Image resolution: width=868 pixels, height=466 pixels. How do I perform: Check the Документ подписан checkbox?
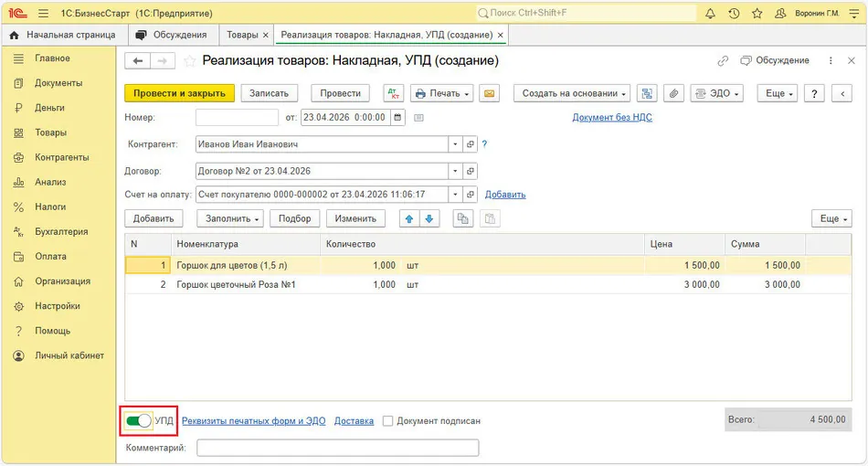[x=388, y=421]
